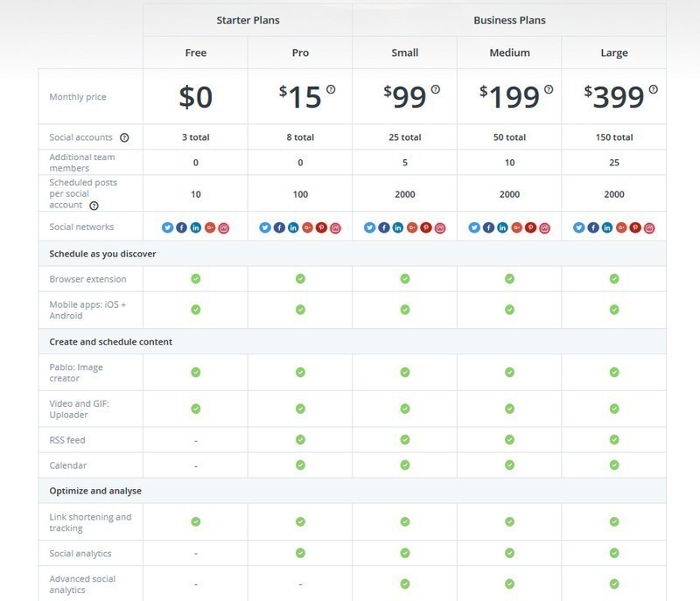Click the Free plan Browser extension checkmark
The width and height of the screenshot is (700, 601).
(x=195, y=279)
